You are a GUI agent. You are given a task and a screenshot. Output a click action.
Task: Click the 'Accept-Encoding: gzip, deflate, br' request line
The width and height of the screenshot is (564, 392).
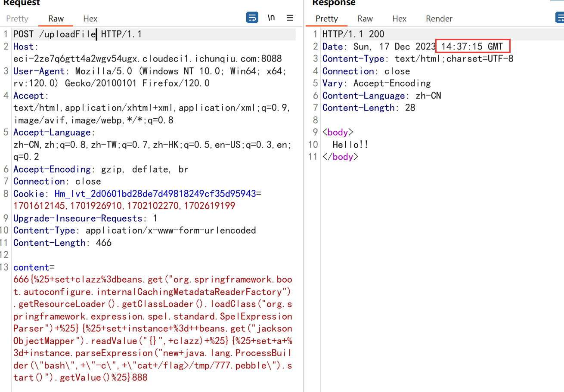click(x=101, y=169)
